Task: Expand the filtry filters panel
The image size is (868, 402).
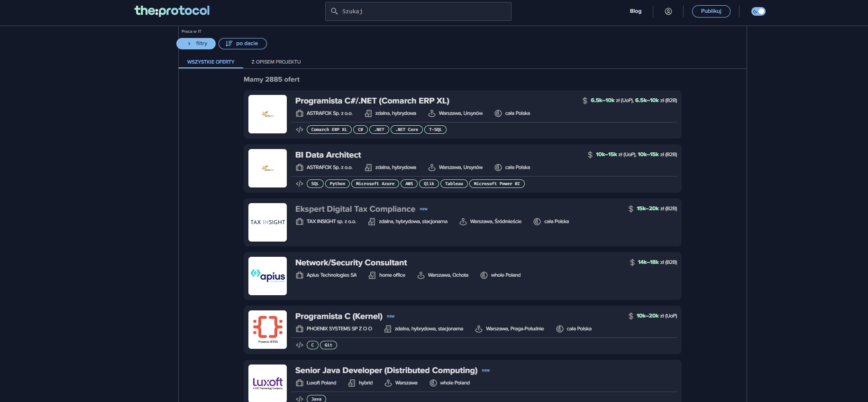Action: pos(196,44)
